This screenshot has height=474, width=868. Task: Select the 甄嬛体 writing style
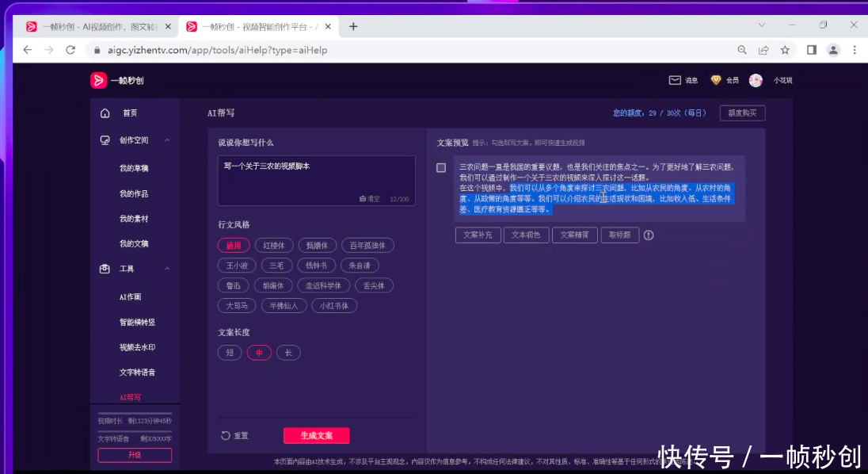tap(318, 245)
